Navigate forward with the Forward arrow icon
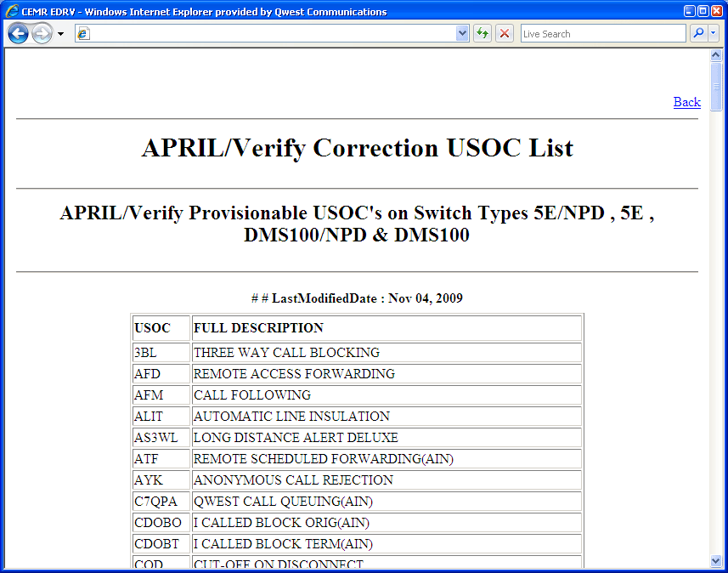The image size is (728, 573). pyautogui.click(x=41, y=33)
